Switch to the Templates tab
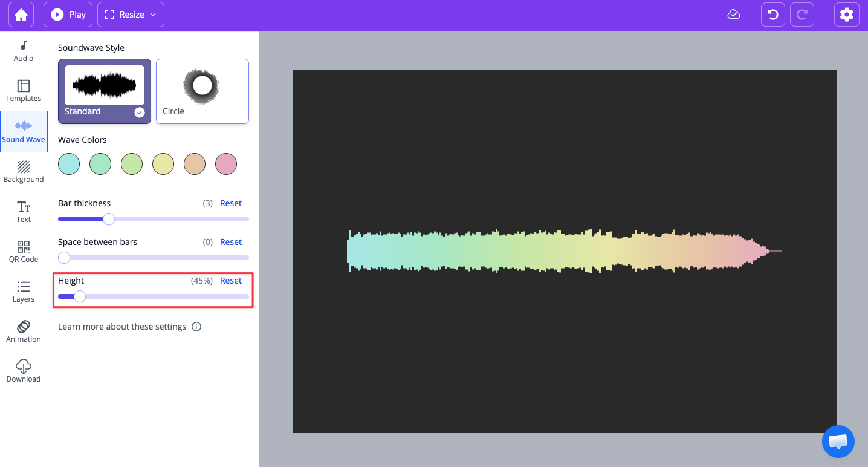The height and width of the screenshot is (467, 868). click(x=24, y=91)
